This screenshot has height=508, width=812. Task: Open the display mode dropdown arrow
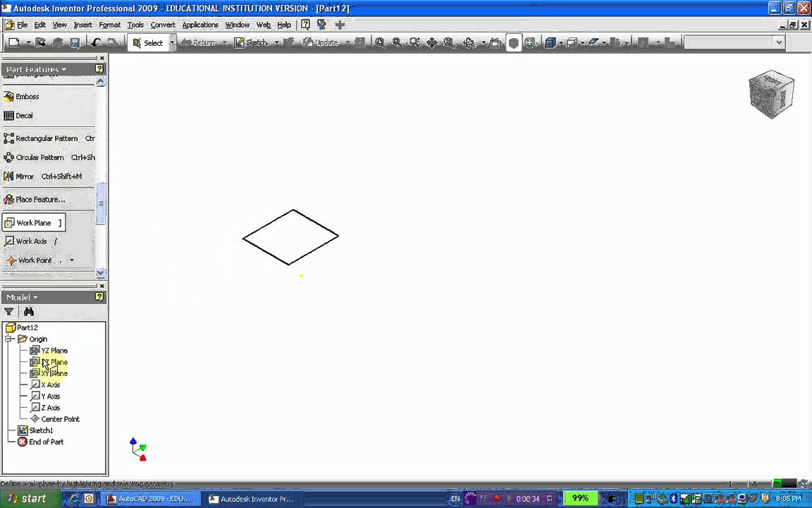pos(560,43)
